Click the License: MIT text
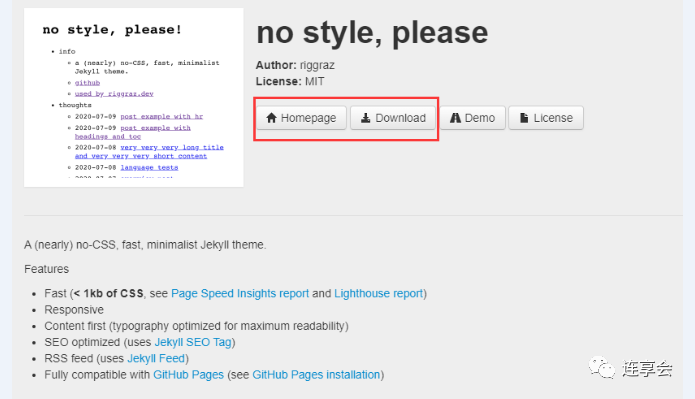The width and height of the screenshot is (695, 399). pyautogui.click(x=290, y=82)
